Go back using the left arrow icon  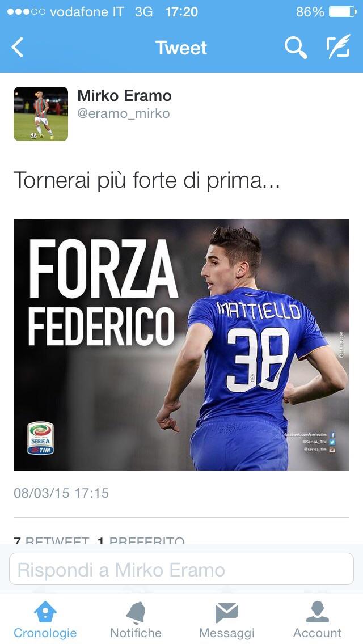[x=17, y=47]
